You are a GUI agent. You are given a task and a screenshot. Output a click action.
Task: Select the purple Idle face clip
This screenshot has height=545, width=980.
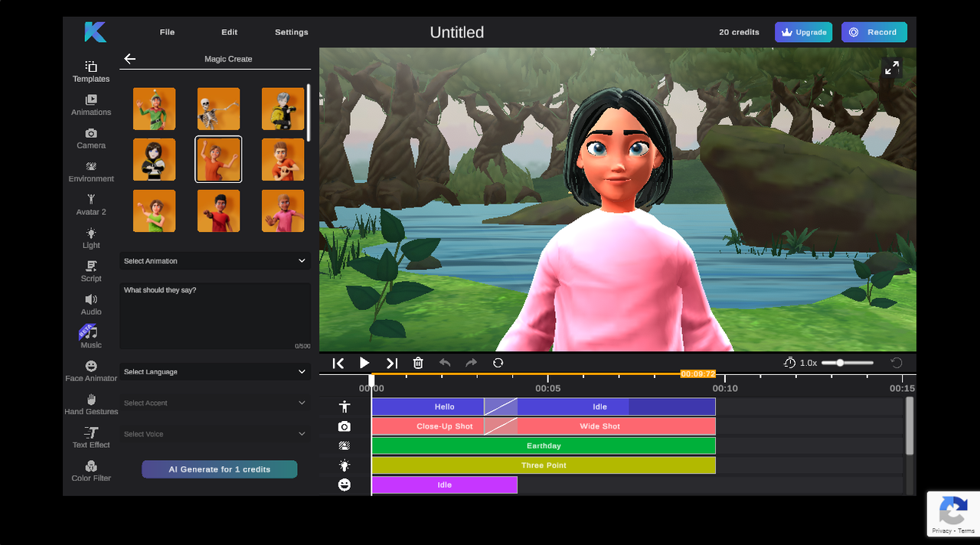click(x=445, y=485)
